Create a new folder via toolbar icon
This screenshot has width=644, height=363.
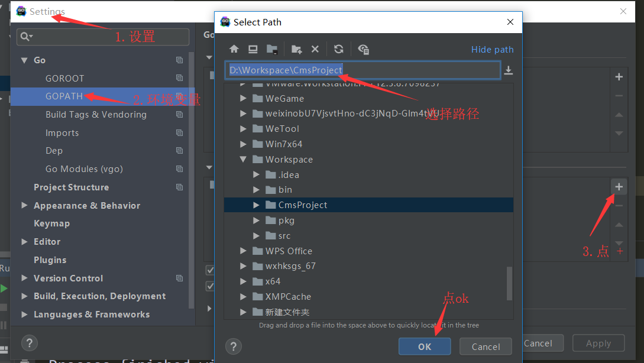pos(297,50)
